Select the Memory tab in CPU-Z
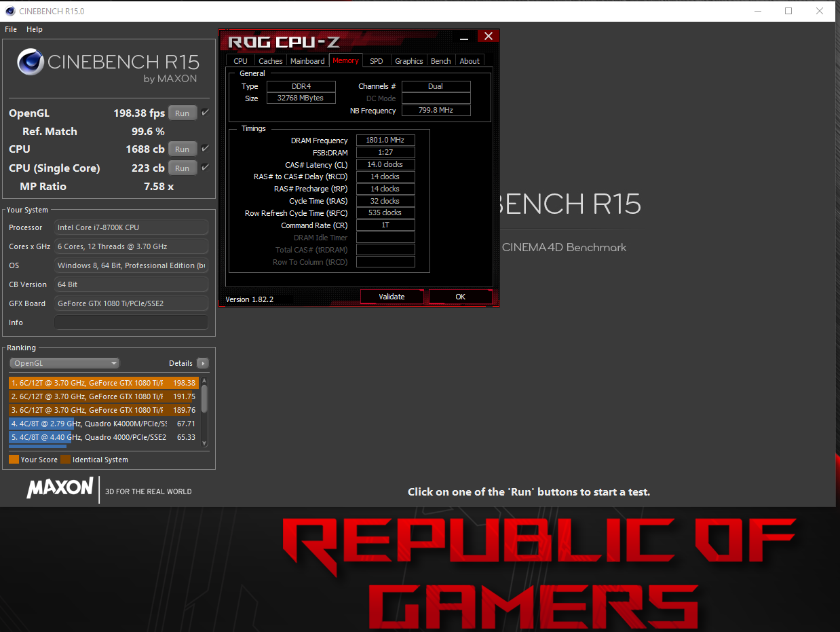The height and width of the screenshot is (632, 840). click(x=345, y=60)
